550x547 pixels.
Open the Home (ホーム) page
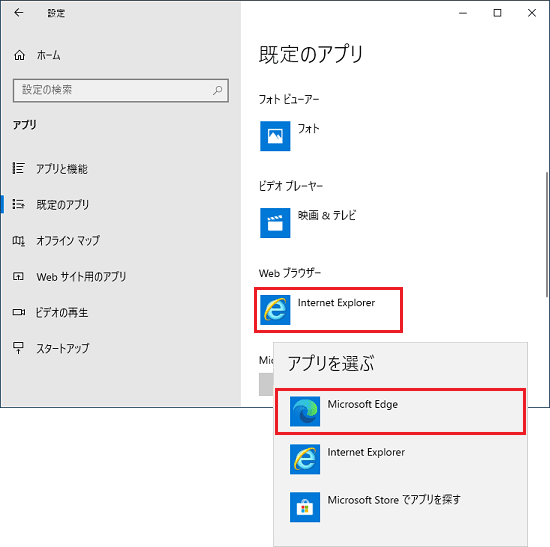[x=37, y=55]
